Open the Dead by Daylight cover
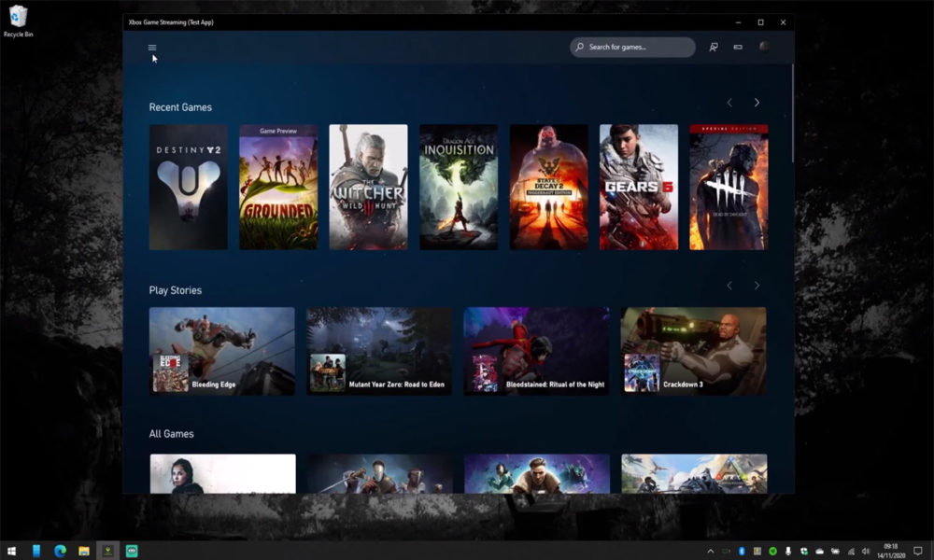 click(x=729, y=187)
